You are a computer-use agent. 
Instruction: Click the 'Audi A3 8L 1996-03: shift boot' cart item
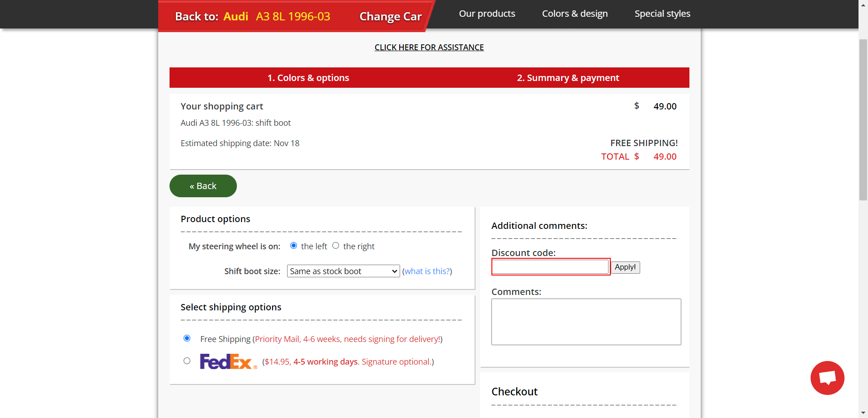(236, 123)
